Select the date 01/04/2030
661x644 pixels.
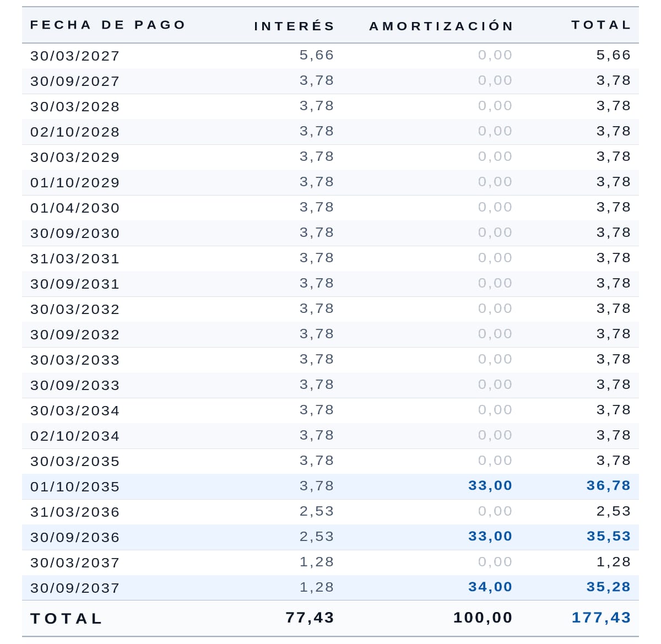[75, 208]
